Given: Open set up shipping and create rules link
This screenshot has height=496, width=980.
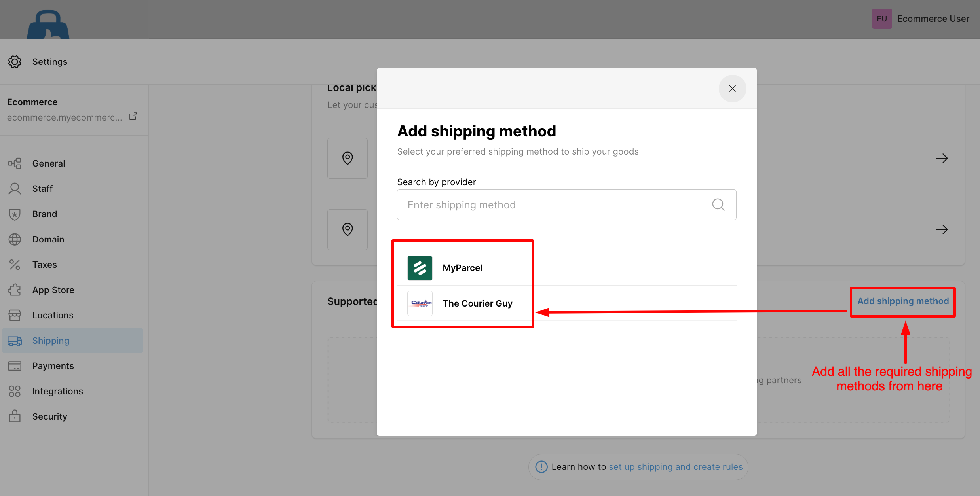Looking at the screenshot, I should coord(676,467).
